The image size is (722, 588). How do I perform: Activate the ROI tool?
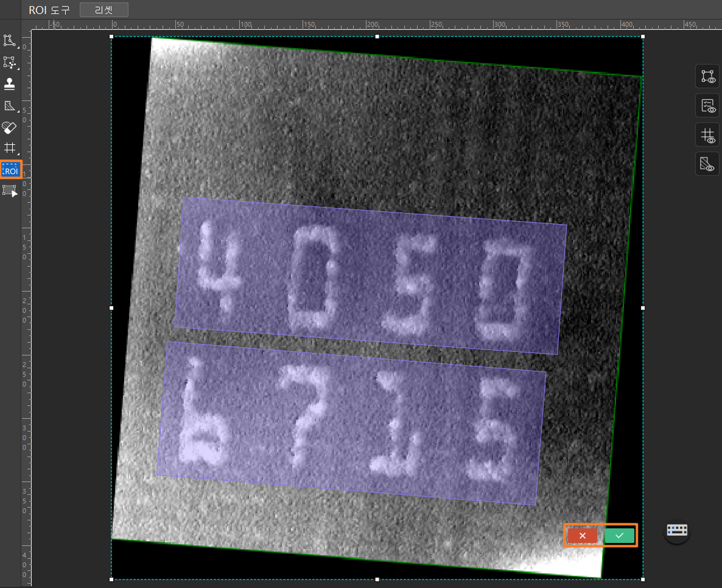(x=10, y=169)
